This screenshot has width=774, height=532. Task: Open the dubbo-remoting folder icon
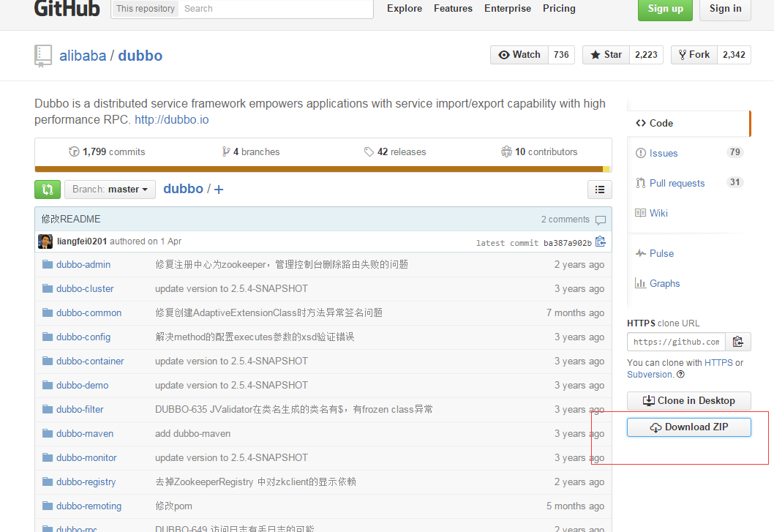48,506
